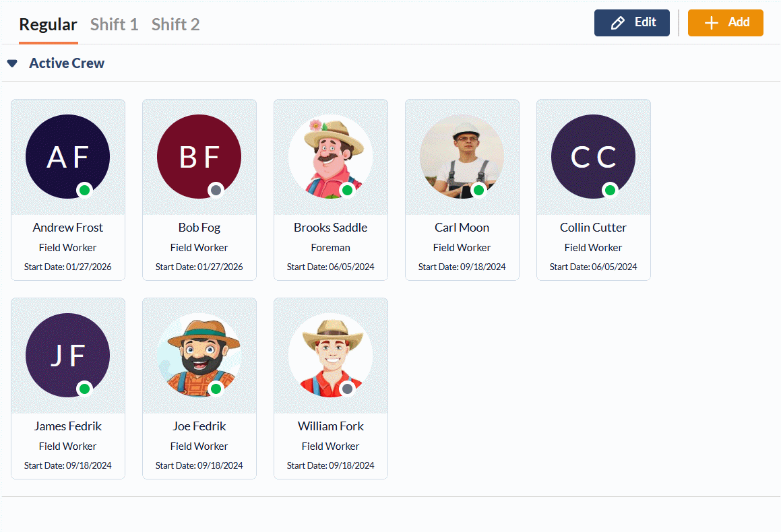Click Andrew Frost's green status dot
The image size is (781, 532).
(84, 190)
